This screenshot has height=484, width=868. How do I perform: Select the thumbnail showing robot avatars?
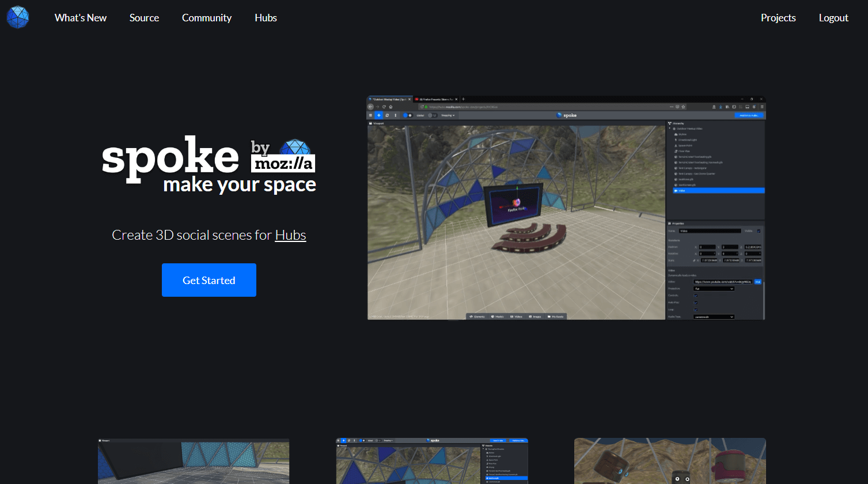pyautogui.click(x=670, y=461)
